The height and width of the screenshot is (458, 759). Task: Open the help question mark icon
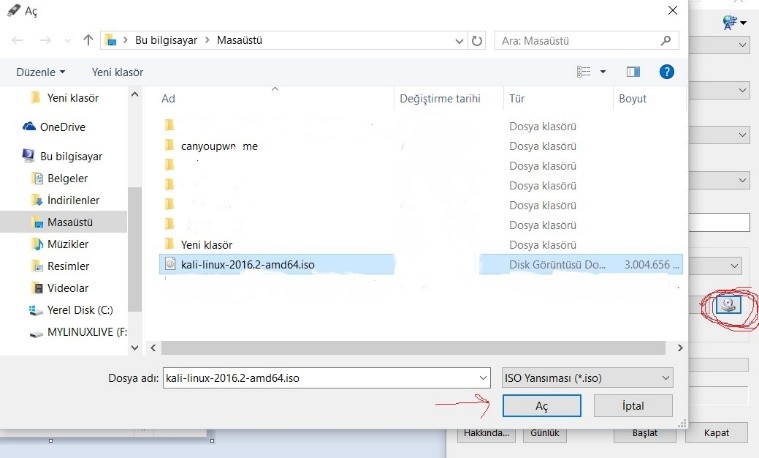click(x=667, y=72)
